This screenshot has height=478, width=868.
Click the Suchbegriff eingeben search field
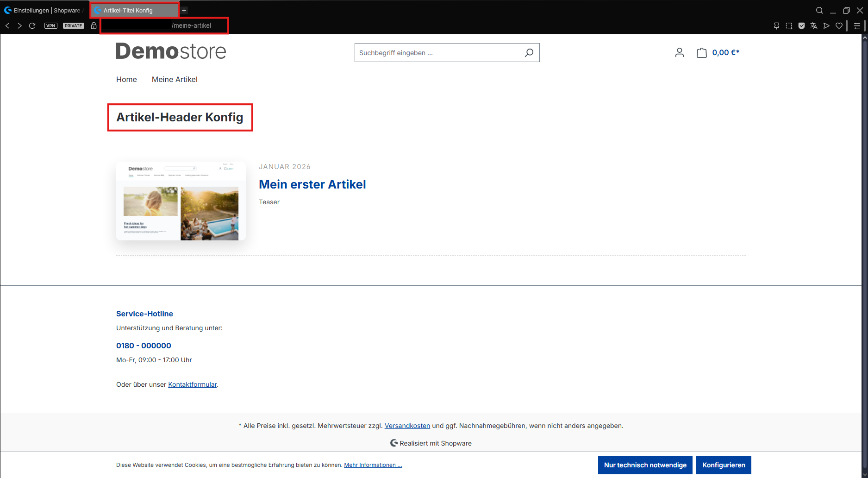pos(437,53)
